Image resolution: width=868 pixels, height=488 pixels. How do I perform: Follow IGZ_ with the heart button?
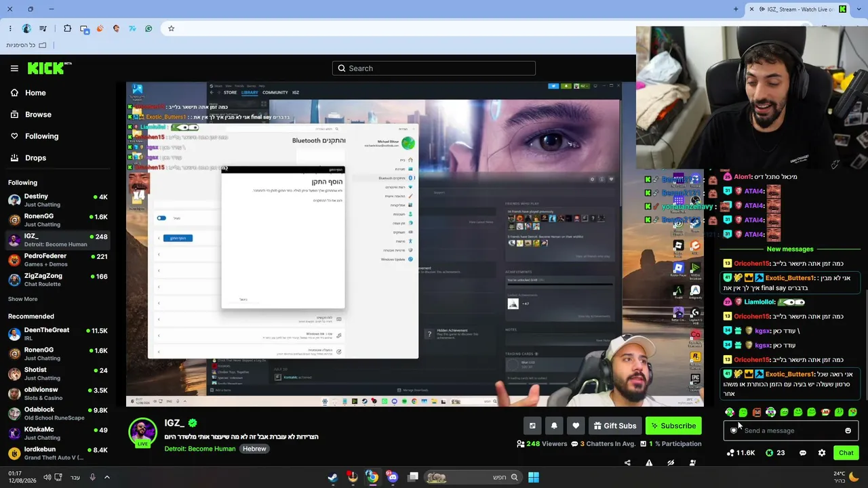pos(576,426)
